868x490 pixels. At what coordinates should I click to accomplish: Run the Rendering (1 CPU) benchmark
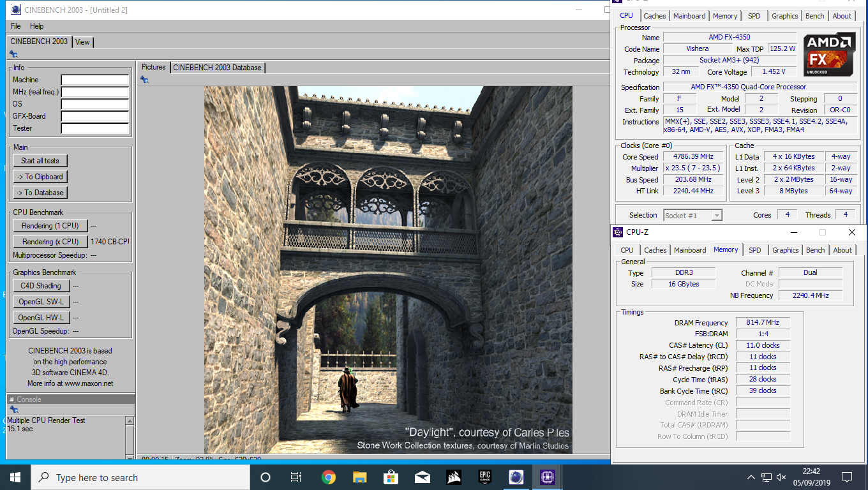tap(50, 226)
